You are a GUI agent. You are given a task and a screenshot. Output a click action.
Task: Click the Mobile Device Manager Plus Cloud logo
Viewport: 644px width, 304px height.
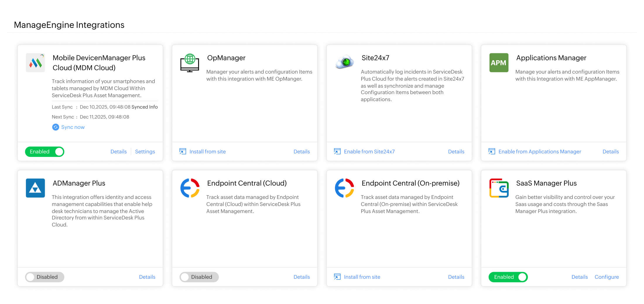click(x=35, y=62)
